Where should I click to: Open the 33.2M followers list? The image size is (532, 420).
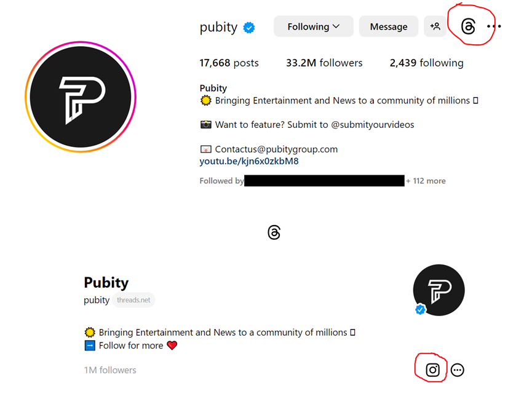[x=324, y=63]
